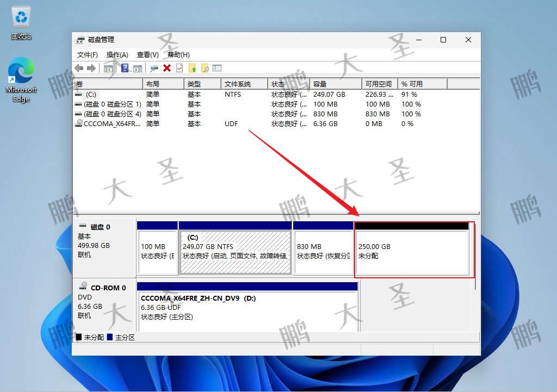Open Microsoft Edge desktop shortcut

click(x=21, y=80)
